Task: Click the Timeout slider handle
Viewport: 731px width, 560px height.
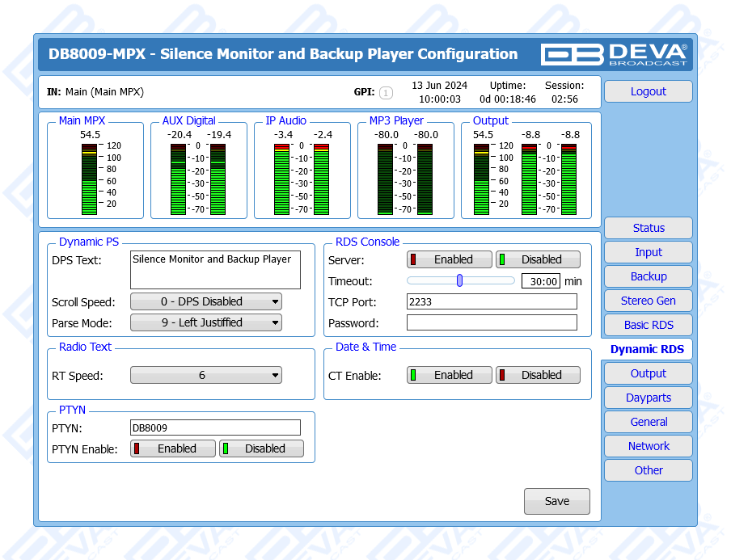Action: [459, 280]
